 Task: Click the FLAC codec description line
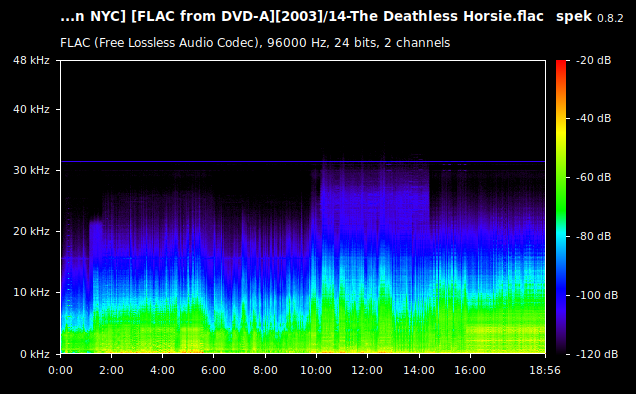coord(255,43)
